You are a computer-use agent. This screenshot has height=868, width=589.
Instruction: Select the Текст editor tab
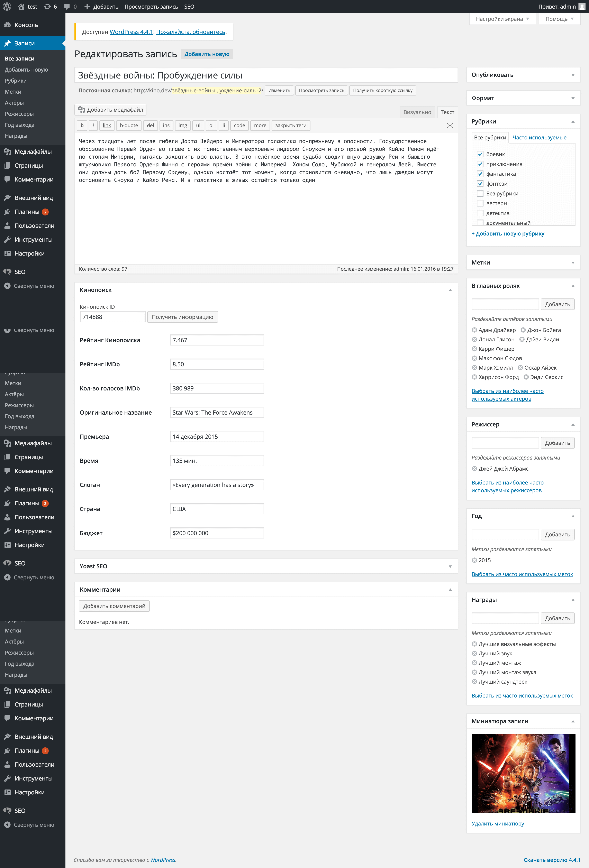(447, 112)
